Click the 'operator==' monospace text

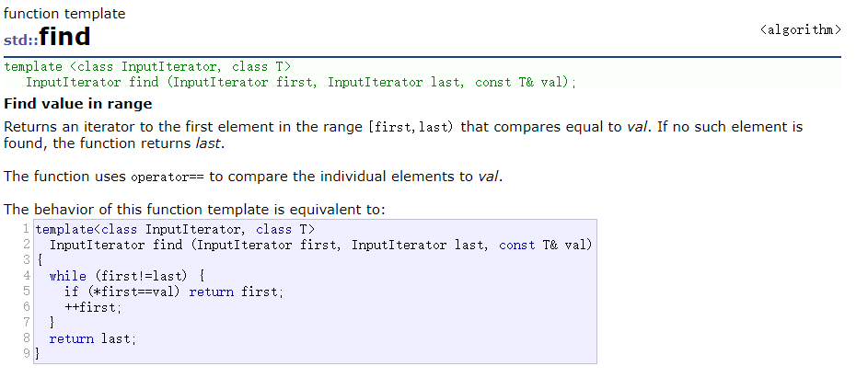(x=168, y=177)
